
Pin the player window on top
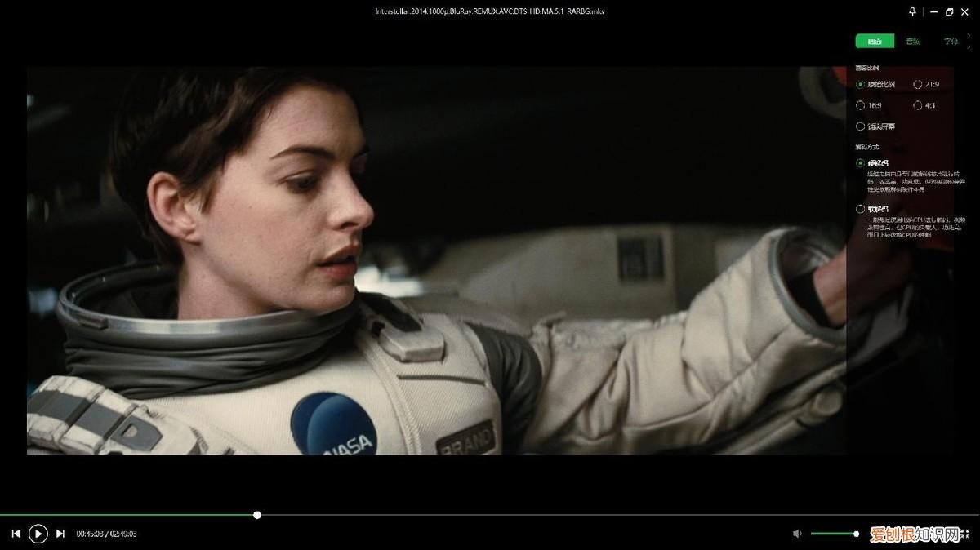pyautogui.click(x=912, y=12)
